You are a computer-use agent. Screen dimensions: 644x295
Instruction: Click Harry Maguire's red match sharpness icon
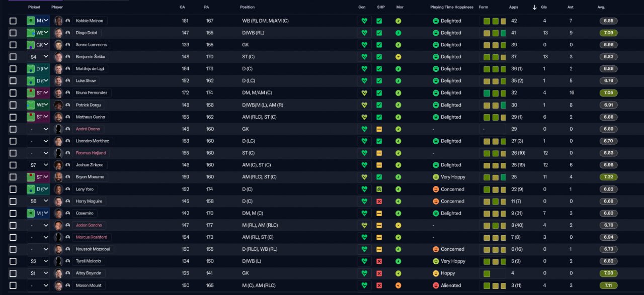coord(379,201)
